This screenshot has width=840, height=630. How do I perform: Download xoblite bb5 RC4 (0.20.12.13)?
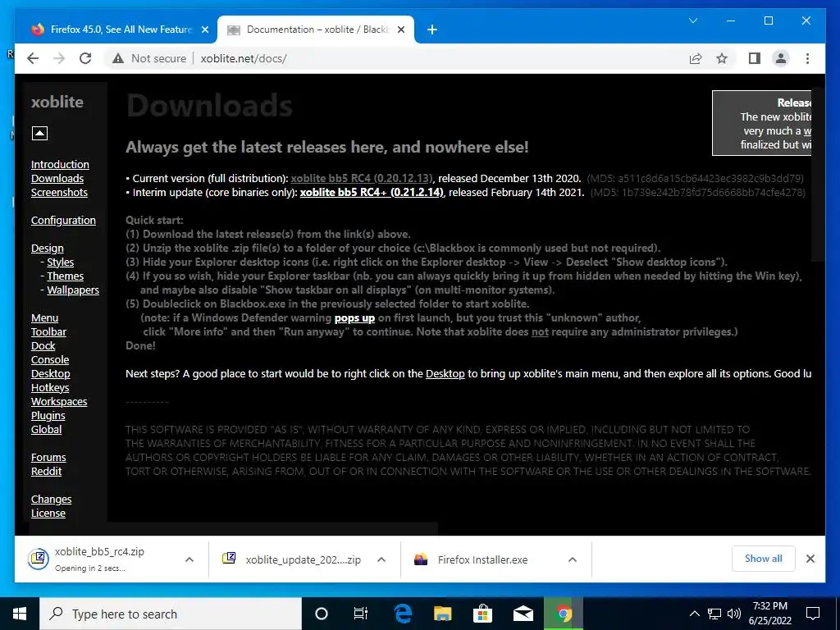pos(362,178)
